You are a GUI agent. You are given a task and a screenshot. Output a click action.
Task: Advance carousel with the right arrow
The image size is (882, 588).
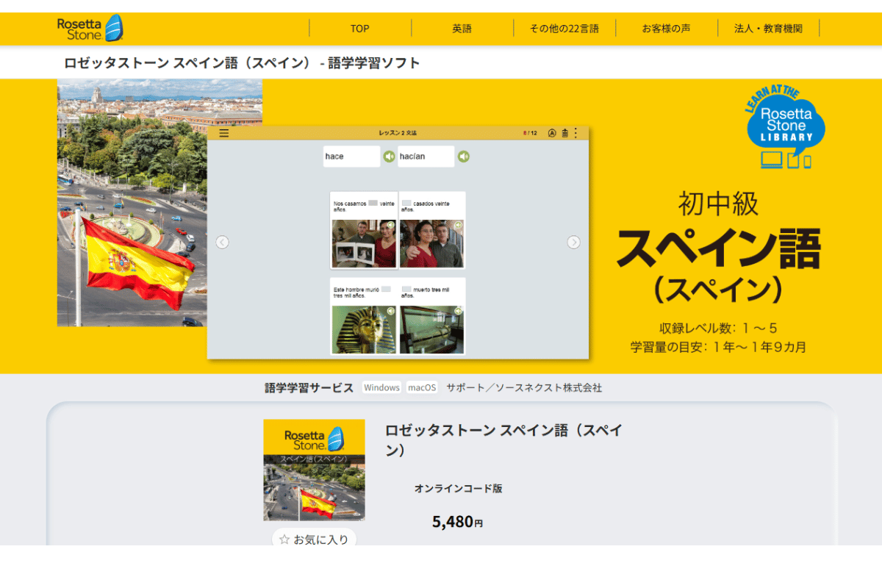click(x=574, y=241)
